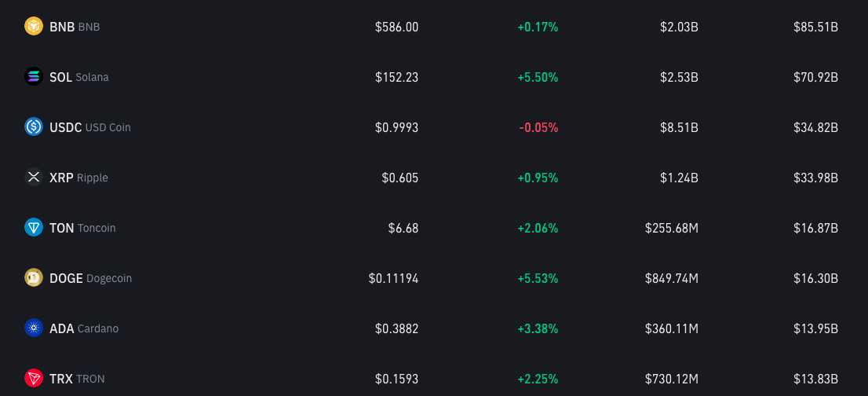Open the DOGE Dogecoin name link
The image size is (868, 396).
(x=91, y=278)
